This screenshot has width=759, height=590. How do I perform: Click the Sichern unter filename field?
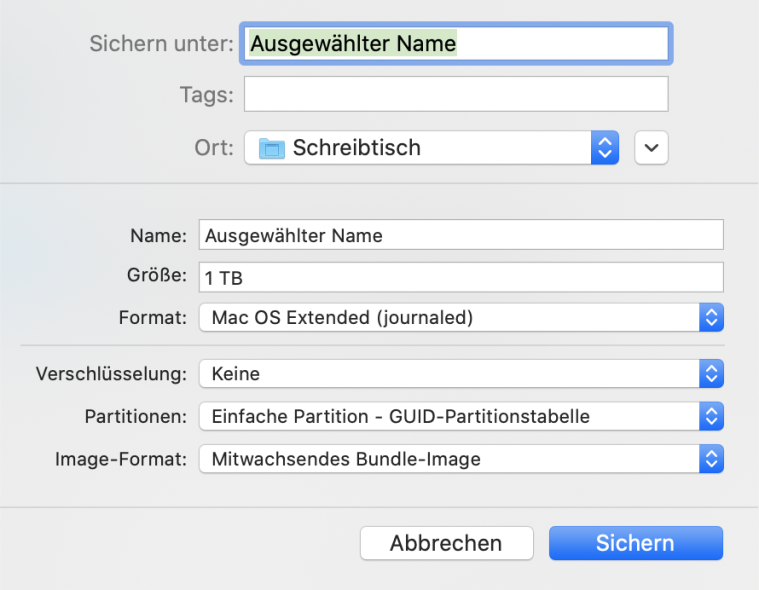[x=456, y=44]
